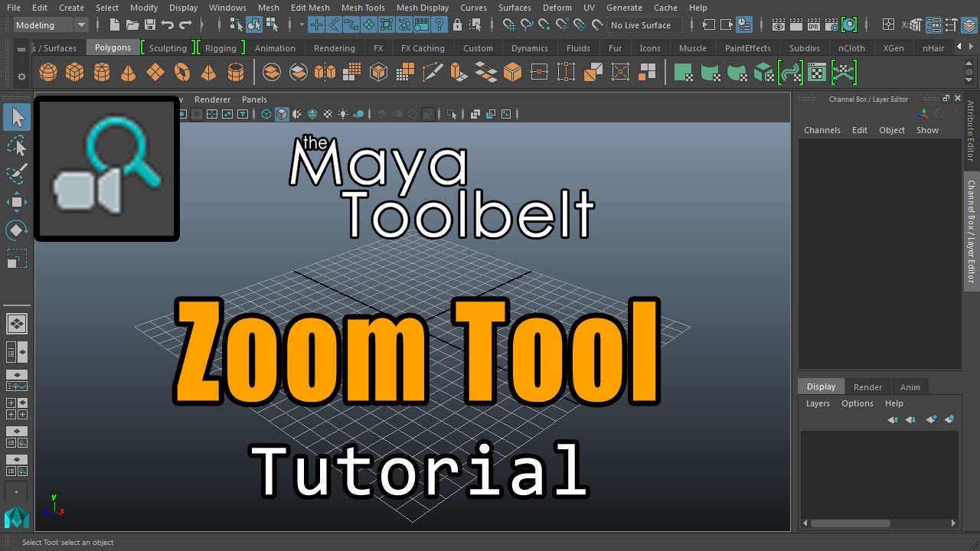Toggle the selection lock icon
The height and width of the screenshot is (551, 980).
[x=457, y=25]
